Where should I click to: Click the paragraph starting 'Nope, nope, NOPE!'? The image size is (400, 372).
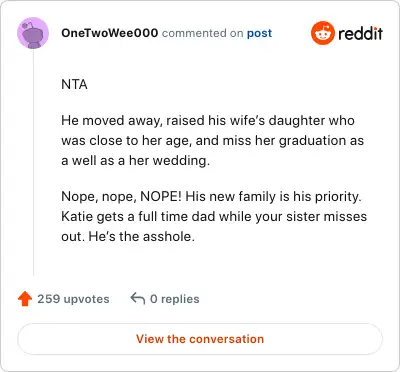coord(214,216)
